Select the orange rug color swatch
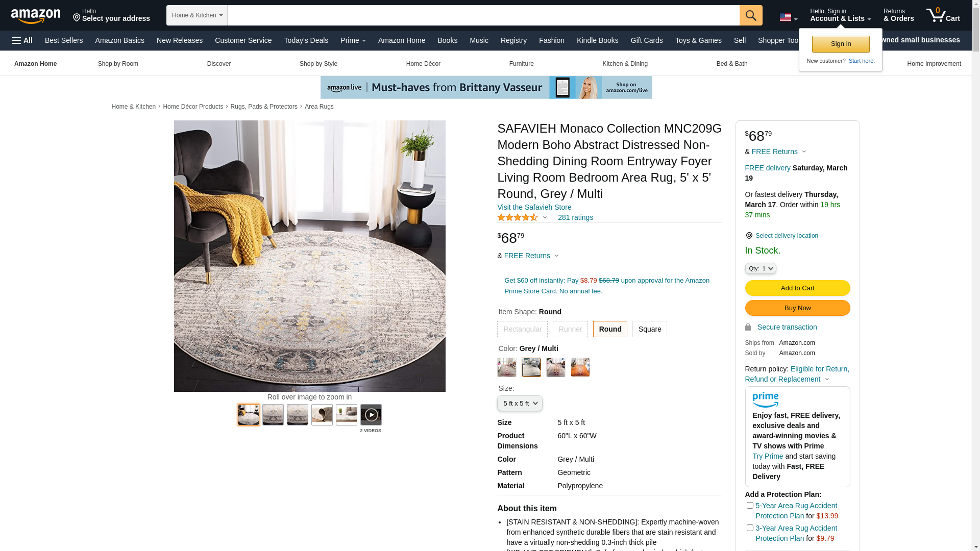The image size is (980, 551). [x=580, y=367]
